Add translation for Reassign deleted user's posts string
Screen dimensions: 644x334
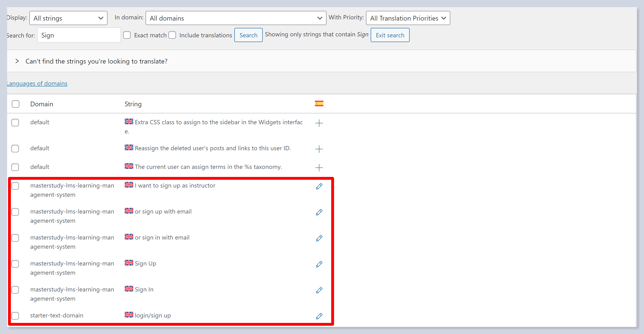tap(319, 149)
